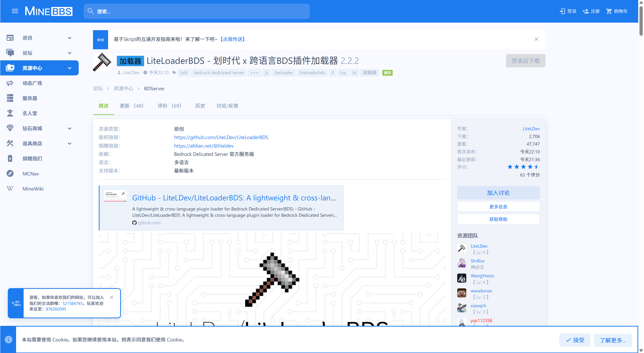Click the 服务器 server stack icon
The height and width of the screenshot is (353, 644).
coord(10,98)
